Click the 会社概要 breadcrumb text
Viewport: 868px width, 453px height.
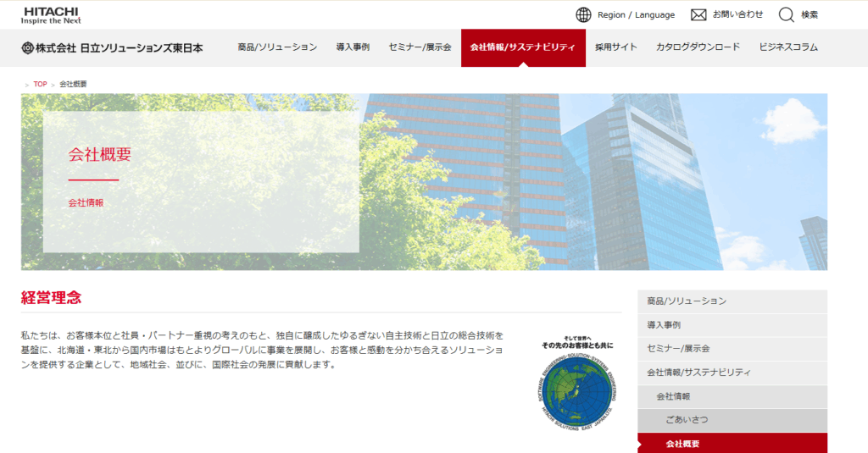click(x=73, y=84)
